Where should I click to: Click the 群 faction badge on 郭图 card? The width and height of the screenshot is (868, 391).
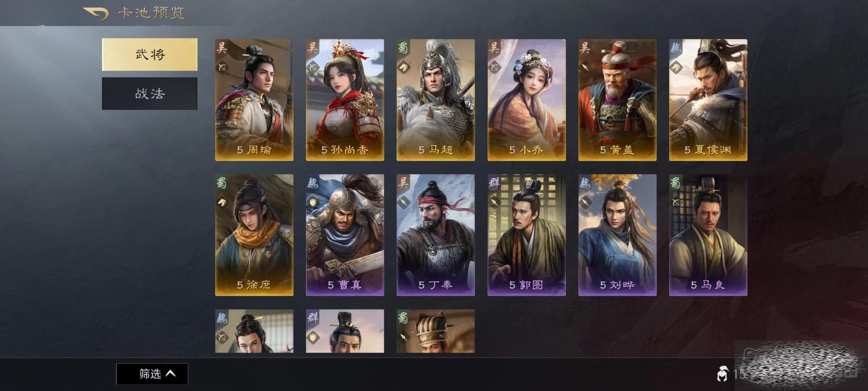[x=494, y=182]
